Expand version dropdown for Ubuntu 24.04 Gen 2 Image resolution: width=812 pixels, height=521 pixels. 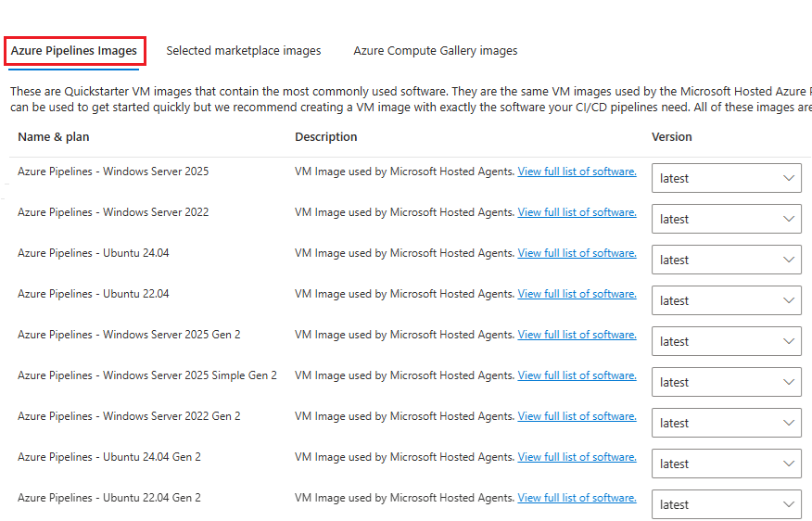tap(726, 464)
